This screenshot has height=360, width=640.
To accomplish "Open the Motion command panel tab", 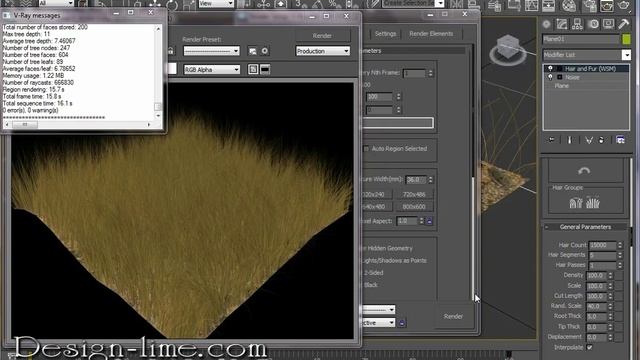I will (x=593, y=24).
